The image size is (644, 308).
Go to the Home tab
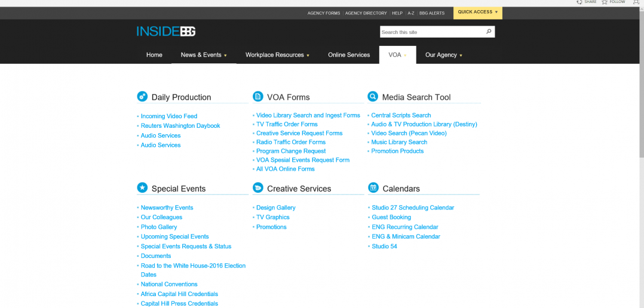154,55
